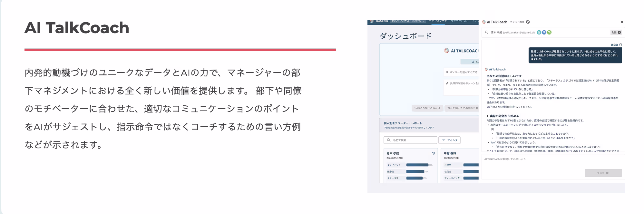The height and width of the screenshot is (214, 644).
Task: Click 2024年11月21日 date on 青木 card
Action: (x=395, y=158)
